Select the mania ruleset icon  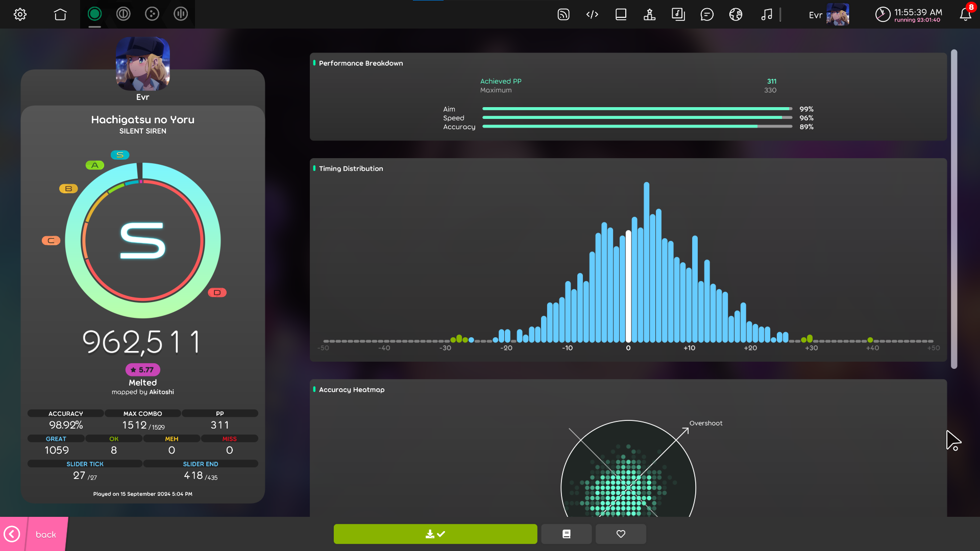tap(181, 14)
